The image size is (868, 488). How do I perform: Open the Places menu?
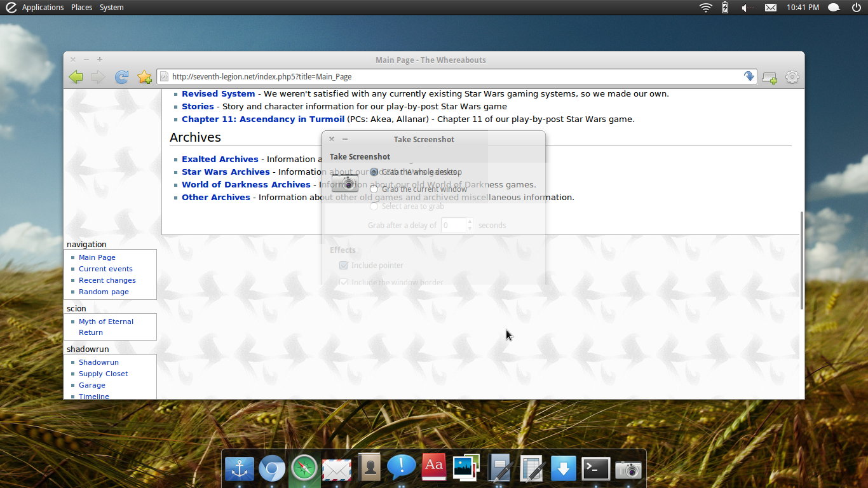click(x=81, y=8)
